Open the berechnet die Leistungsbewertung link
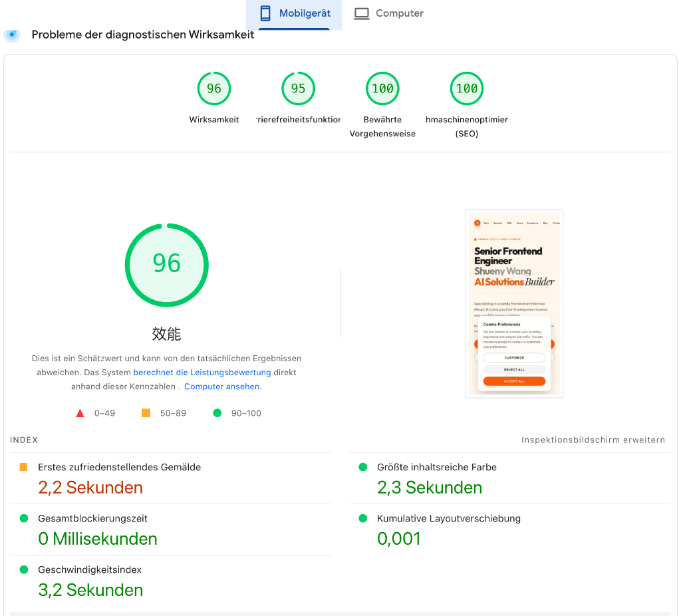This screenshot has height=616, width=681. click(x=202, y=372)
